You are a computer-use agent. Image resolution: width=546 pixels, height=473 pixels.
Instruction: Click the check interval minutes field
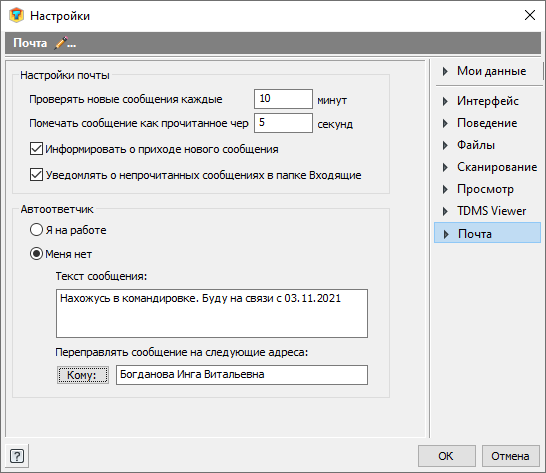283,99
